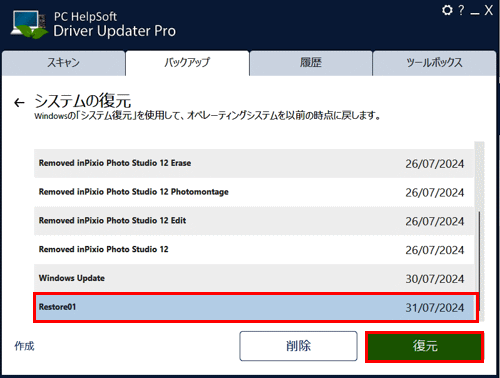Select Removed inPixio Photo Studio 12 Edit
The width and height of the screenshot is (500, 378).
254,221
